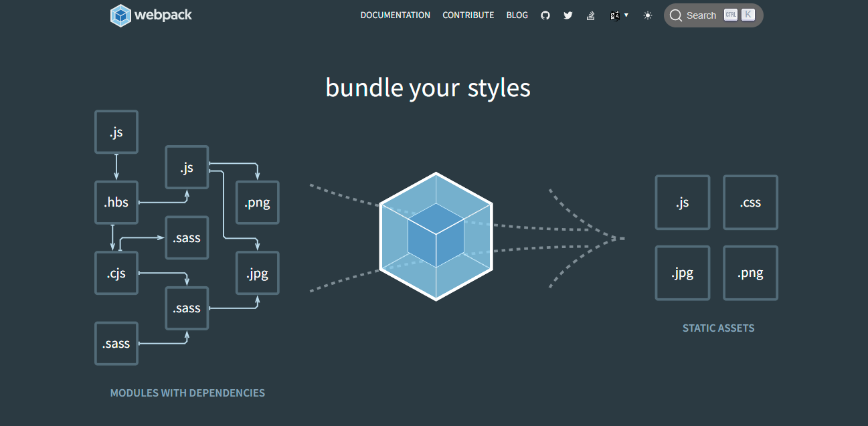
Task: Click the 'MODULES WITH DEPENDENCIES' caption
Action: point(187,393)
